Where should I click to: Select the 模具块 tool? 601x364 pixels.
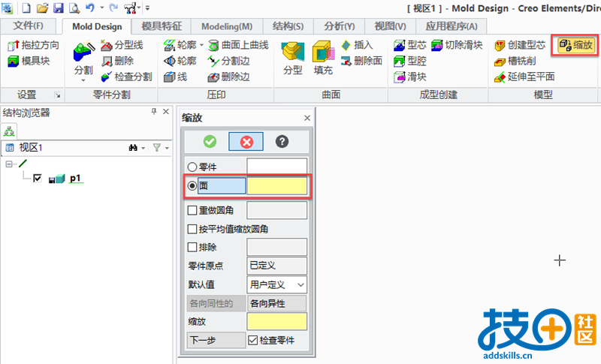click(x=29, y=61)
